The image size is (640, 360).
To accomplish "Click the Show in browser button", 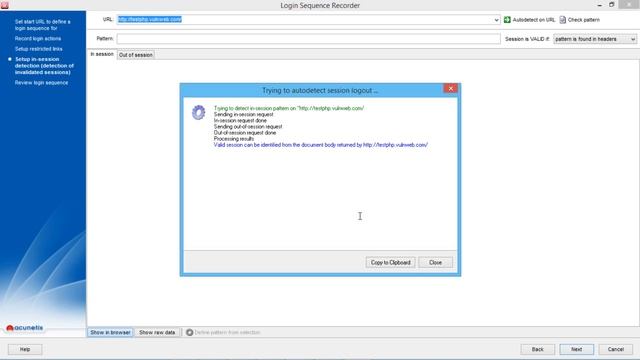I will pos(110,332).
